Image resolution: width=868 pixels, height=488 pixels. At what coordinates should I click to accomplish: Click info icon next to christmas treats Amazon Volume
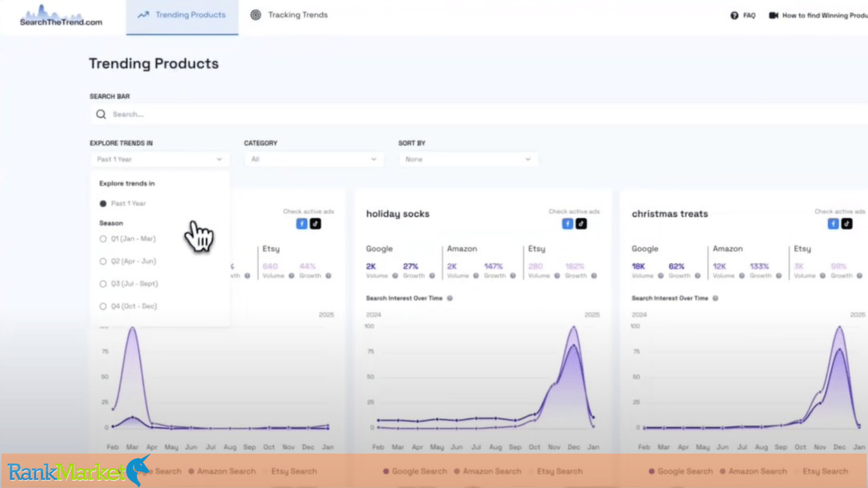[742, 276]
